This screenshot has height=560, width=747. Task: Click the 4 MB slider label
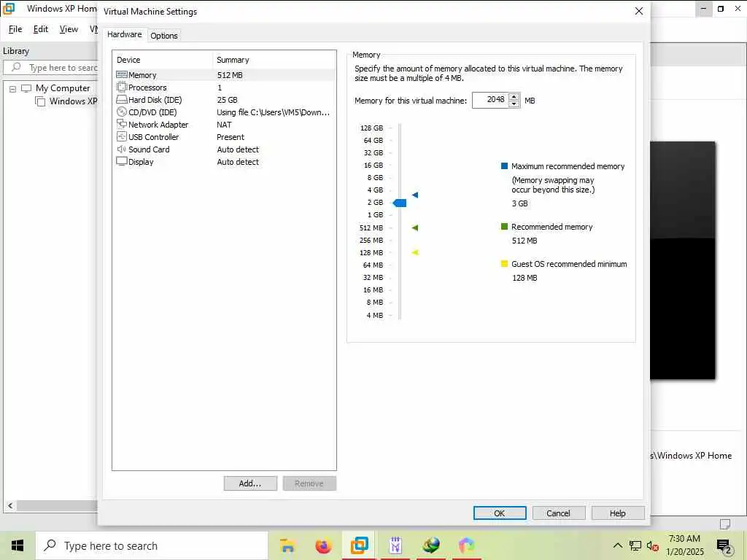(374, 315)
